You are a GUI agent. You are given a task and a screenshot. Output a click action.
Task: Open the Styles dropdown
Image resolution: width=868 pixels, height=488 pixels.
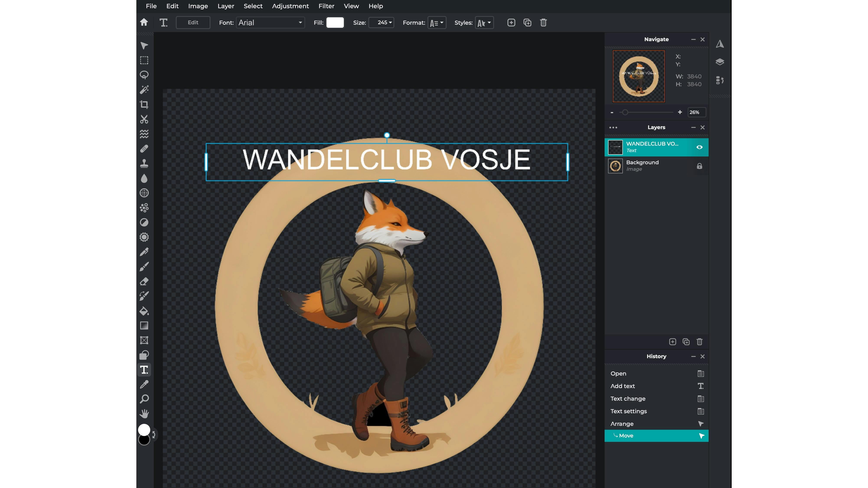(484, 23)
